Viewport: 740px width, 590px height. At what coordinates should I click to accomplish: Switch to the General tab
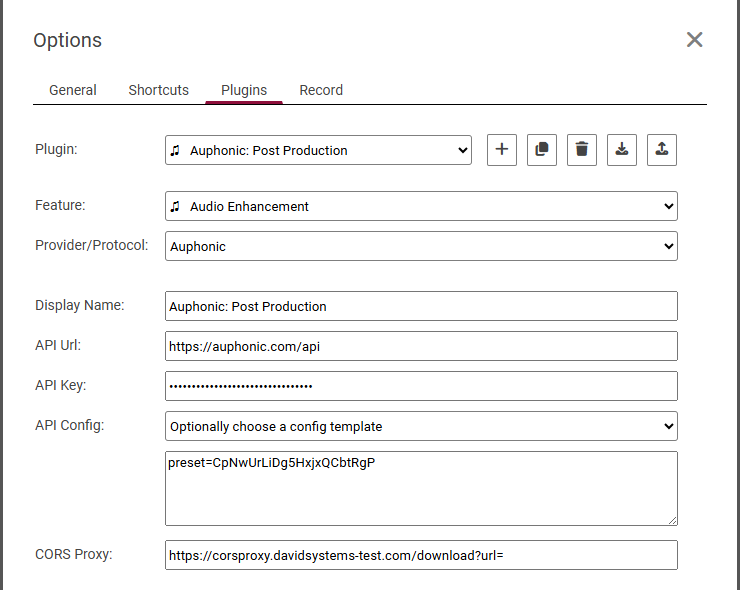click(x=73, y=90)
